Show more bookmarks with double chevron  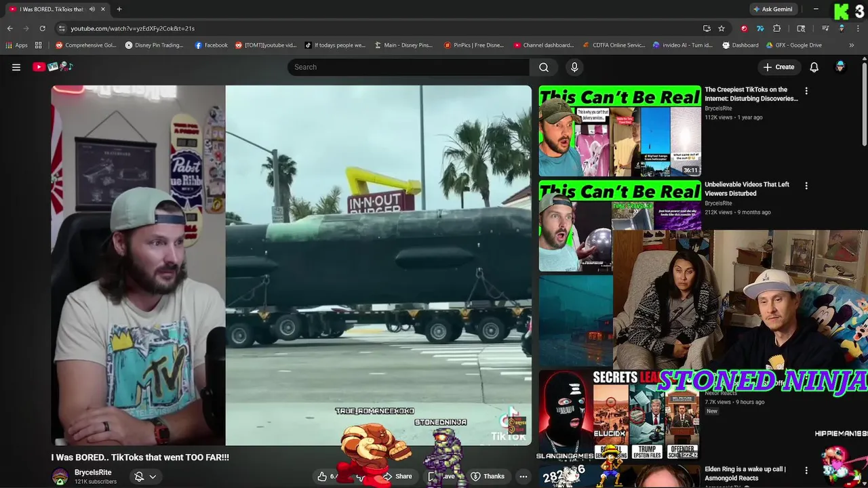click(852, 45)
